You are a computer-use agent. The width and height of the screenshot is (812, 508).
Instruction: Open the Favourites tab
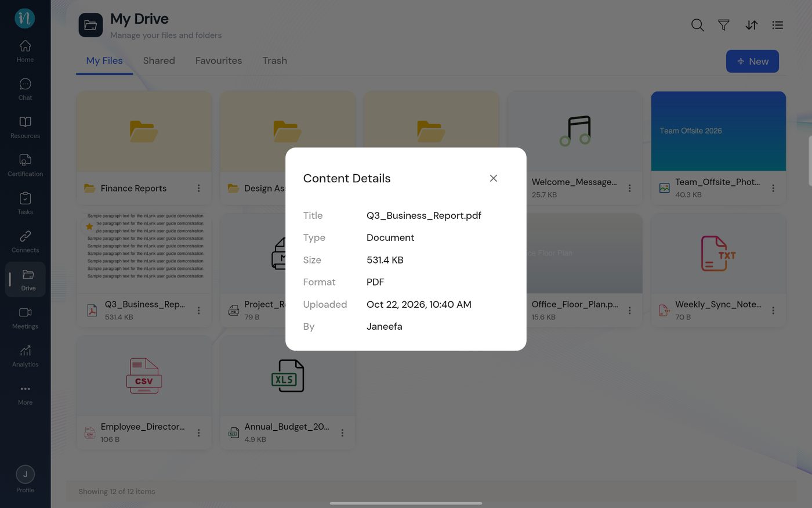(x=219, y=61)
